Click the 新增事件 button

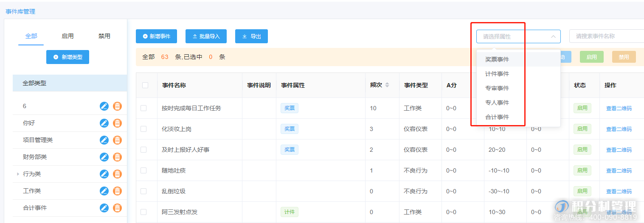[156, 36]
